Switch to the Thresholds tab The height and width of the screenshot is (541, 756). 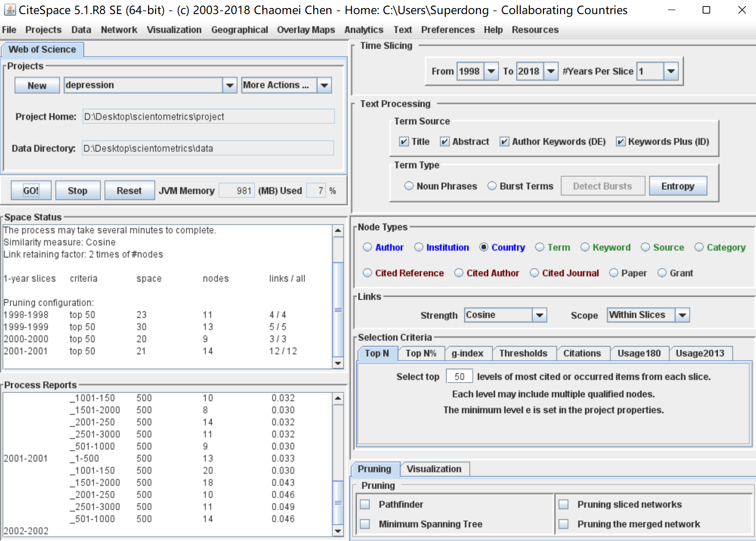(x=523, y=353)
